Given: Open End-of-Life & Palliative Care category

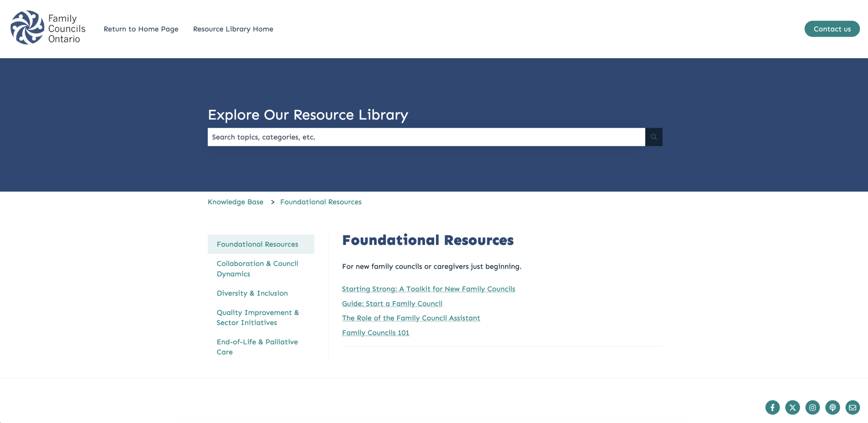Looking at the screenshot, I should point(257,347).
